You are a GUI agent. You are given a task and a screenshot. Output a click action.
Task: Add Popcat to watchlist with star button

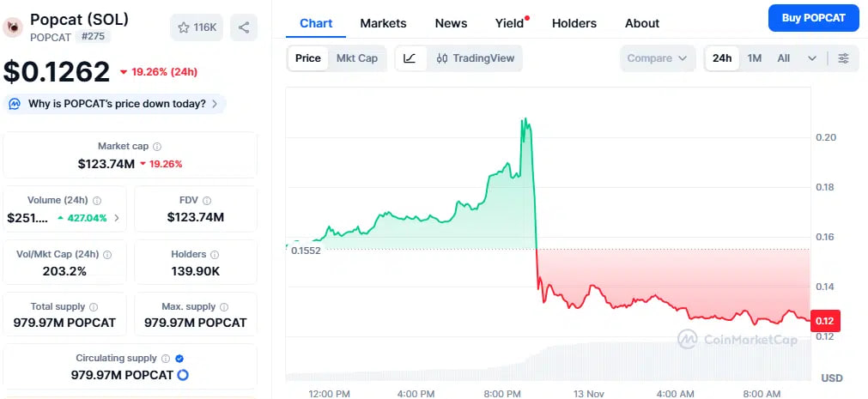pyautogui.click(x=197, y=28)
